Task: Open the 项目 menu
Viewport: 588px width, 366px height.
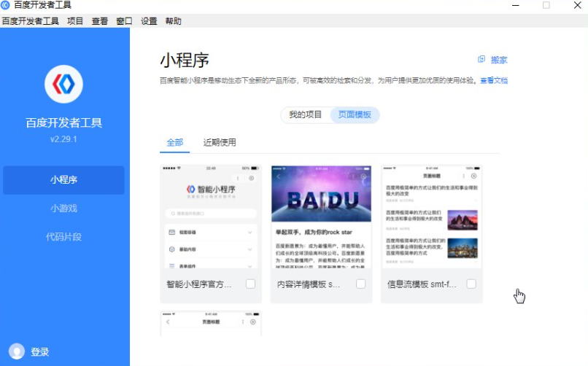Action: pos(75,21)
